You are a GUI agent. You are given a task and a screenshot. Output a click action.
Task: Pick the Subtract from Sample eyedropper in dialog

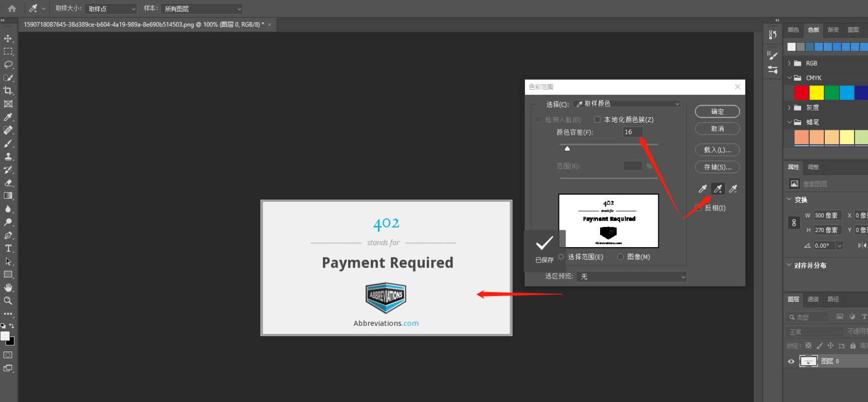(x=733, y=189)
